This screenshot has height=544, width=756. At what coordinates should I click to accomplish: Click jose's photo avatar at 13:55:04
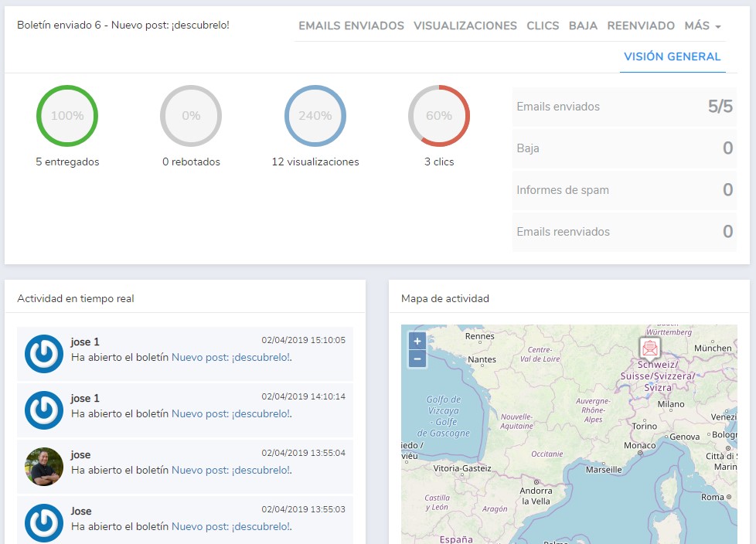pos(44,467)
